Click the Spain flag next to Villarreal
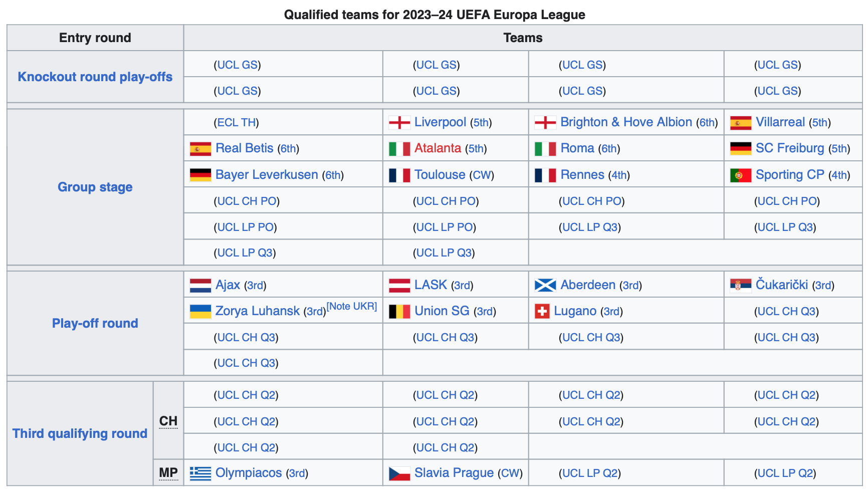 [741, 122]
